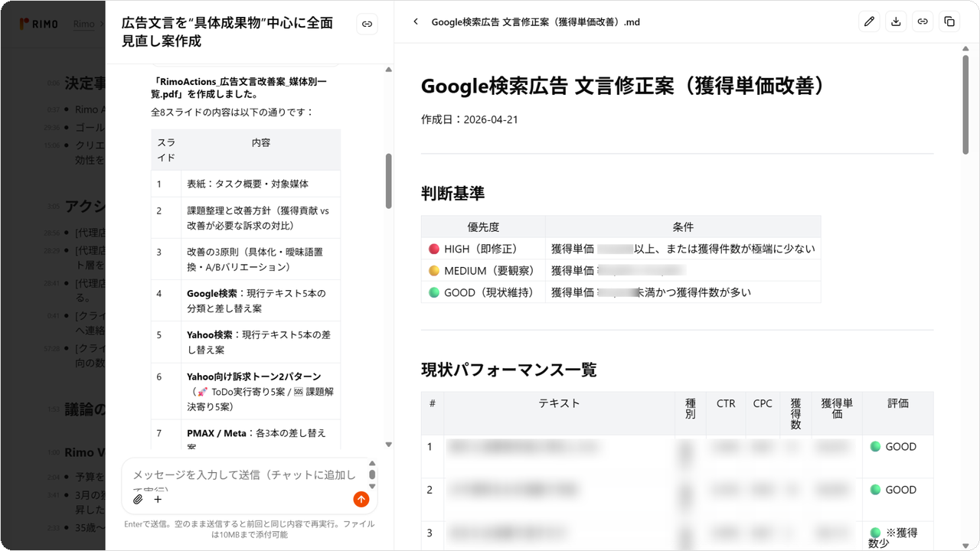Select the file name Google検索広告 文言修正案 .md

(535, 22)
